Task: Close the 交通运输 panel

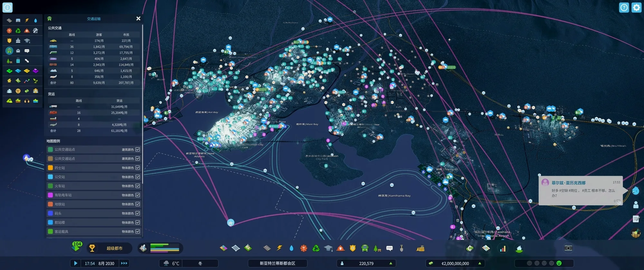Action: (x=138, y=18)
